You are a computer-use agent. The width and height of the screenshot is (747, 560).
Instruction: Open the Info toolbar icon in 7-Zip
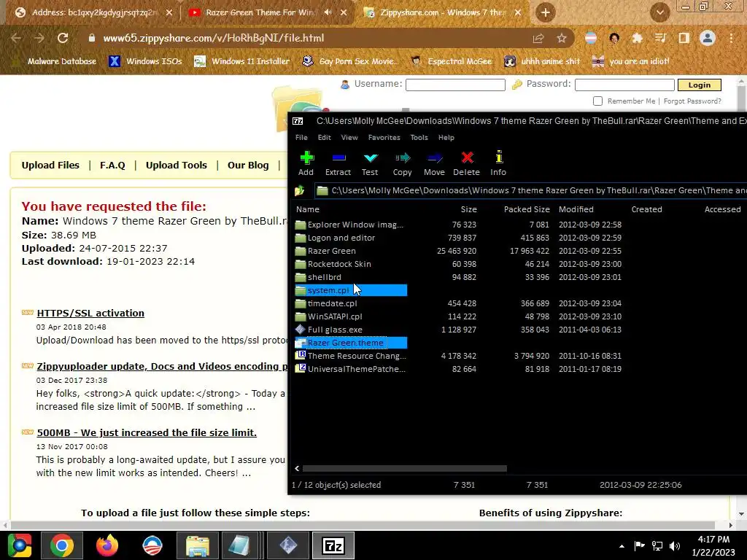tap(498, 163)
